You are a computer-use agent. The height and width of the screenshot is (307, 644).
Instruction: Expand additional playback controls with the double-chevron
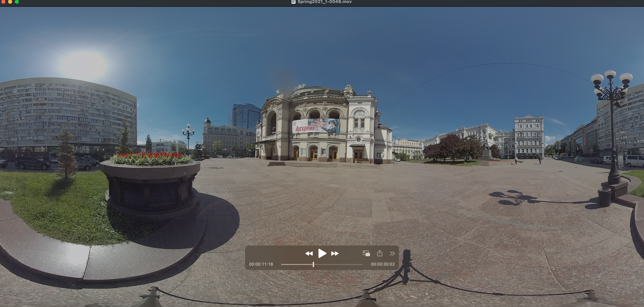tap(392, 254)
